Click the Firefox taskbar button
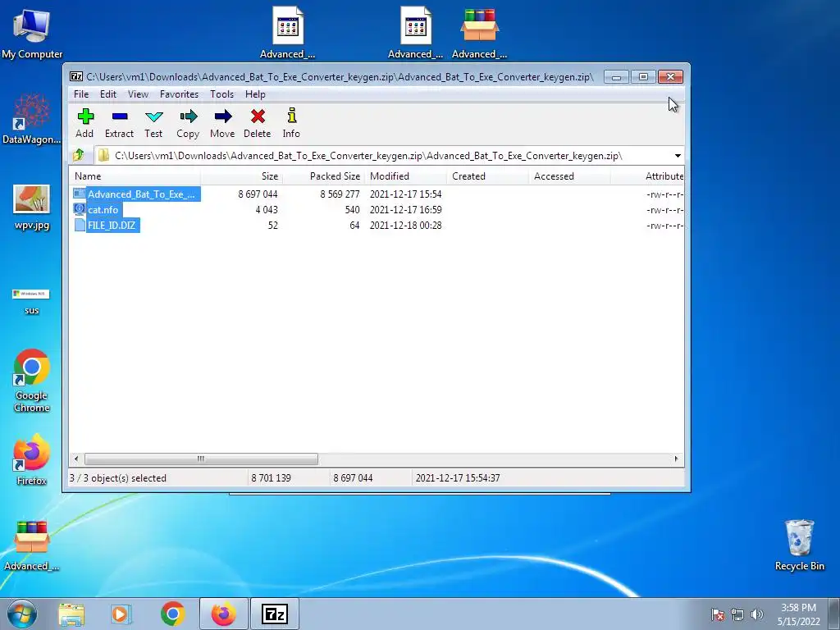840x630 pixels. point(224,614)
